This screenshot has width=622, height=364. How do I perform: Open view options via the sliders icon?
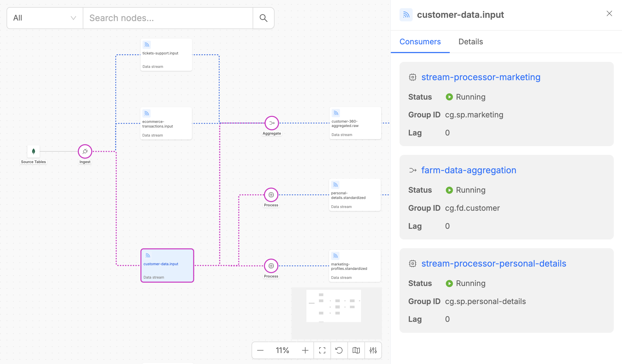click(x=373, y=350)
